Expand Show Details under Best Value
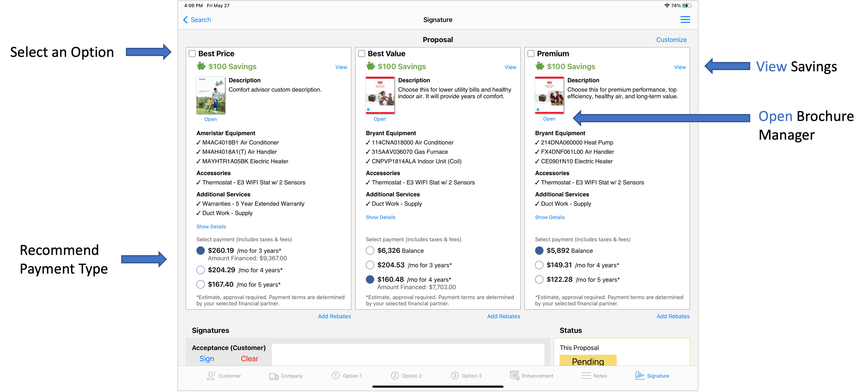868x392 pixels. pos(381,217)
